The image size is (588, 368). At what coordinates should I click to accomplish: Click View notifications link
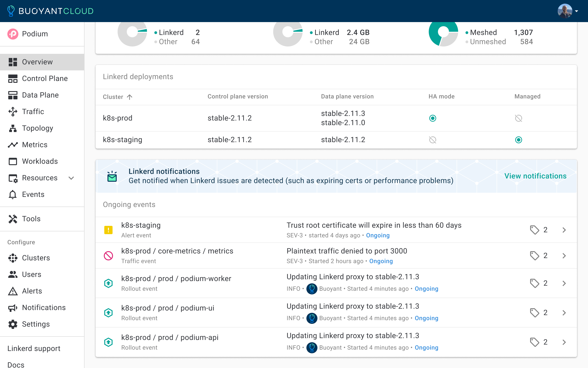click(535, 176)
